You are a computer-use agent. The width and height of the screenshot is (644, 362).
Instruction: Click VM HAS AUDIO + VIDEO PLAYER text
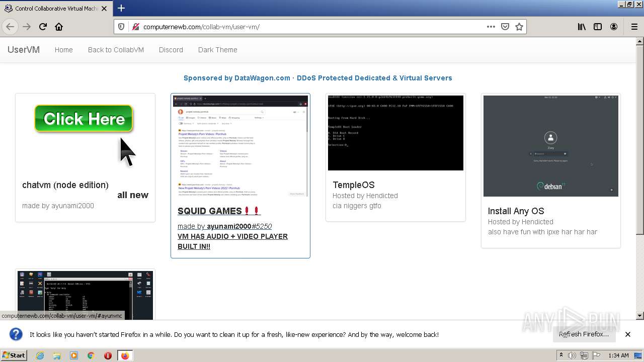232,241
